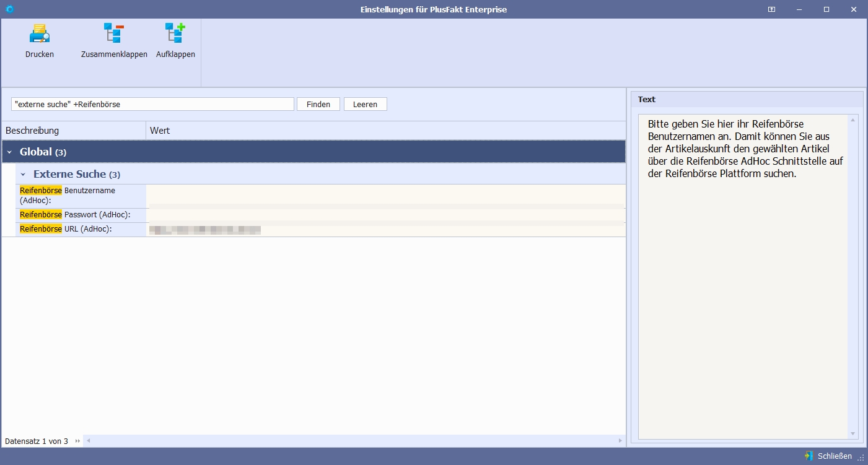The height and width of the screenshot is (465, 868).
Task: Collapse the Global group chevron
Action: (x=9, y=152)
